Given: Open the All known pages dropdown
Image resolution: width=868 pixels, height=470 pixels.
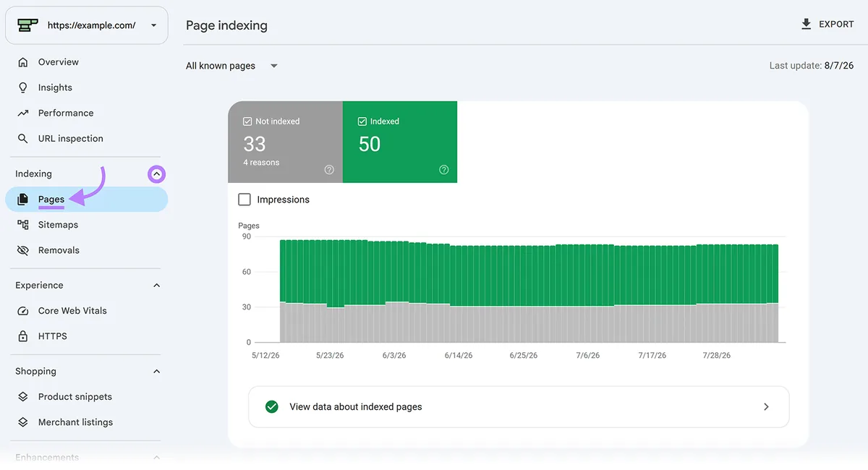Looking at the screenshot, I should pyautogui.click(x=231, y=66).
